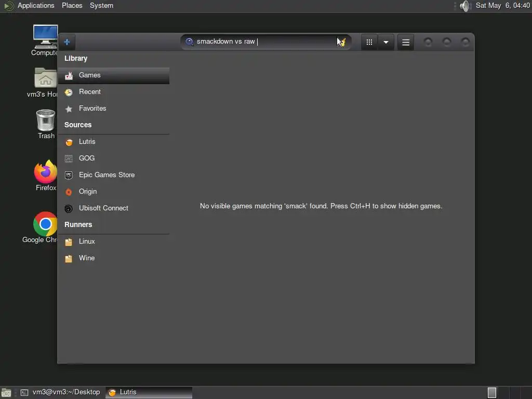Click the 'No visible games matching' message
The image size is (532, 399).
(x=321, y=206)
